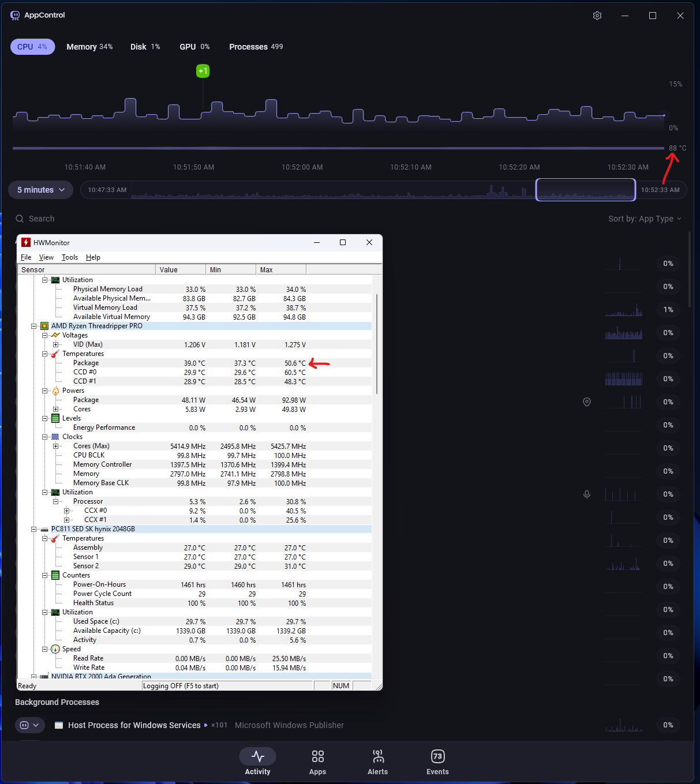This screenshot has width=700, height=784.
Task: Open the Activity view icon
Action: (x=257, y=756)
